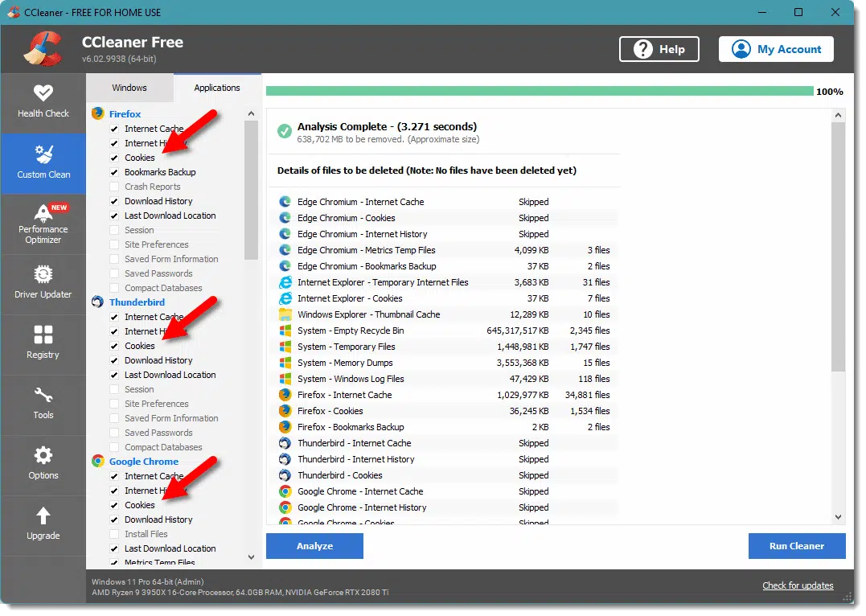Viewport: 866px width, 616px height.
Task: Click Firefox icon beside Firefox - Cookies result
Action: (285, 410)
